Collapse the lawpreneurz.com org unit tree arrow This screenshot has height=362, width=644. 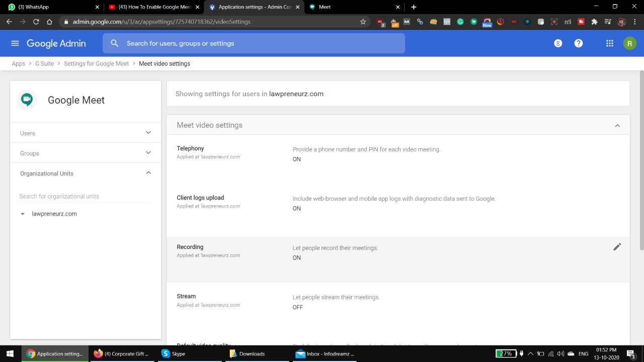[22, 214]
